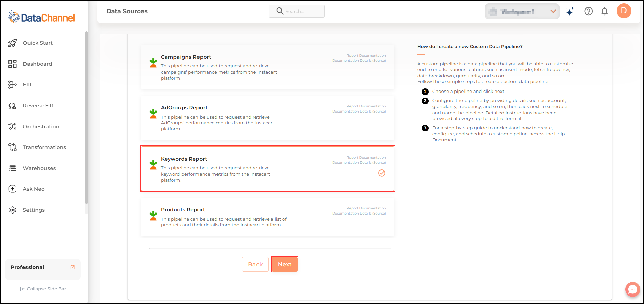Open Transformations in sidebar
The height and width of the screenshot is (304, 644).
(44, 147)
